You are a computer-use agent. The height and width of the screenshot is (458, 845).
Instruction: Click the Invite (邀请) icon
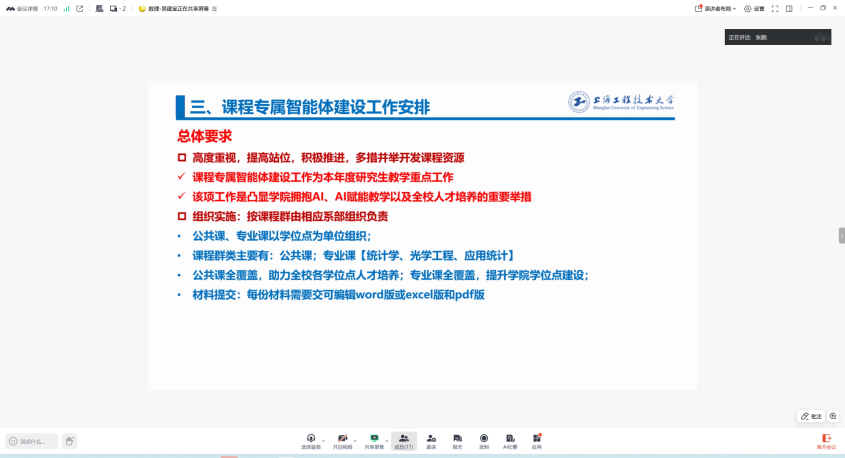pyautogui.click(x=431, y=440)
